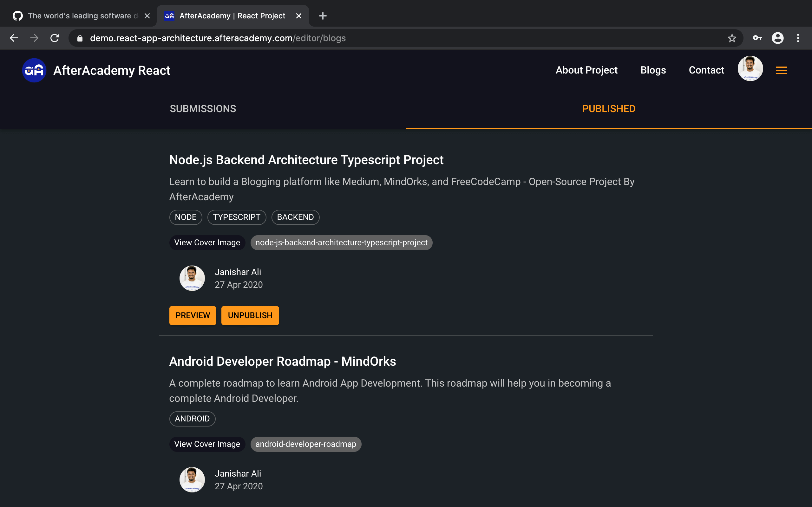Image resolution: width=812 pixels, height=507 pixels.
Task: Open Chrome three-dot menu
Action: point(798,38)
